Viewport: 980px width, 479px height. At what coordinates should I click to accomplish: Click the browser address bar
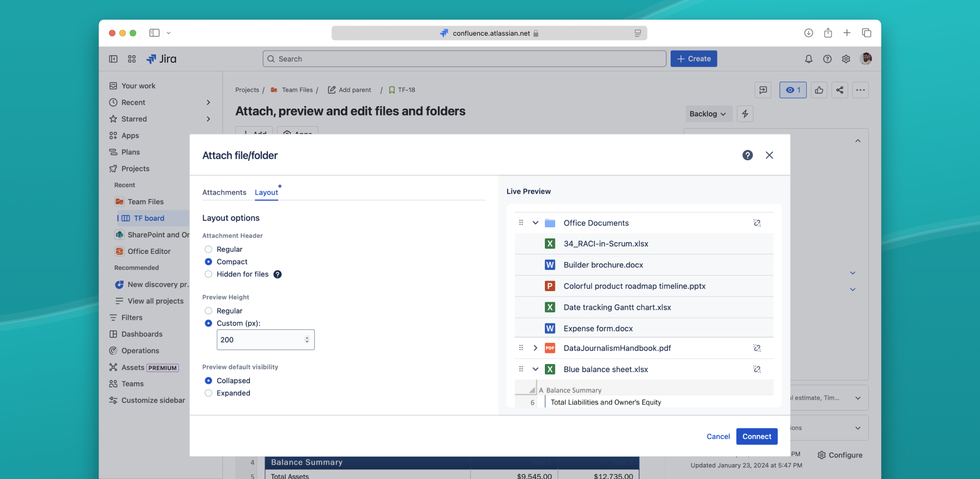489,33
